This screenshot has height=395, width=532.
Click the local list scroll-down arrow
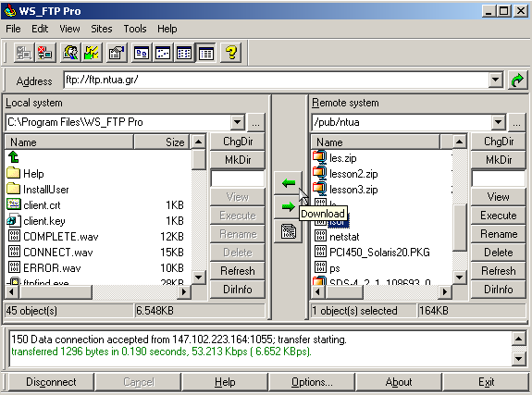tap(199, 278)
